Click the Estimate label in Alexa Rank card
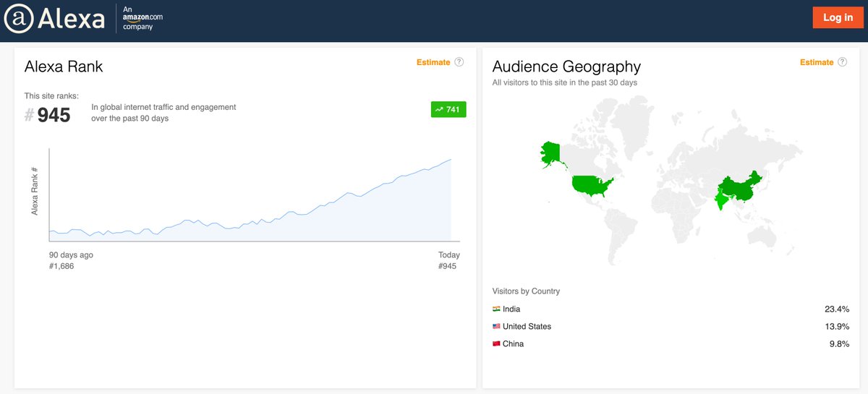The height and width of the screenshot is (394, 868). point(433,62)
